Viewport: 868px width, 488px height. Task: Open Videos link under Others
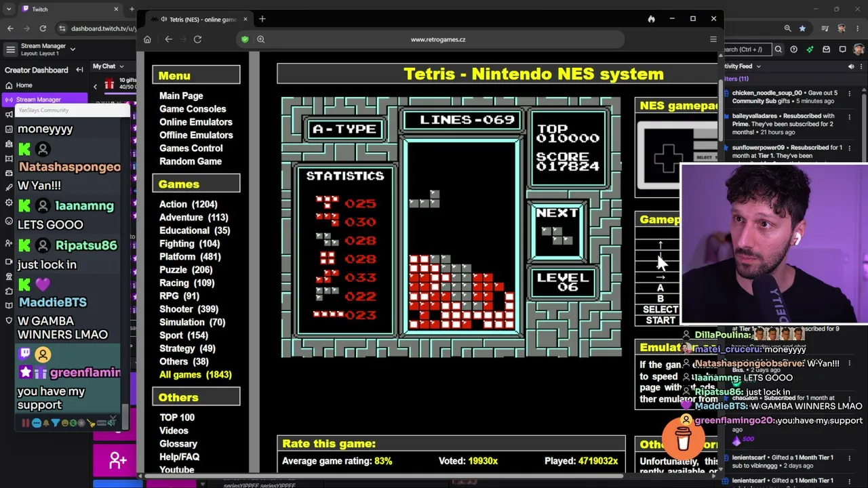pyautogui.click(x=174, y=430)
